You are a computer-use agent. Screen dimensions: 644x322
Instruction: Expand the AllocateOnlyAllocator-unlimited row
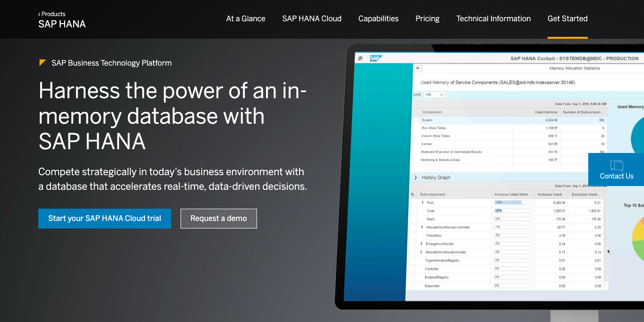[x=421, y=227]
